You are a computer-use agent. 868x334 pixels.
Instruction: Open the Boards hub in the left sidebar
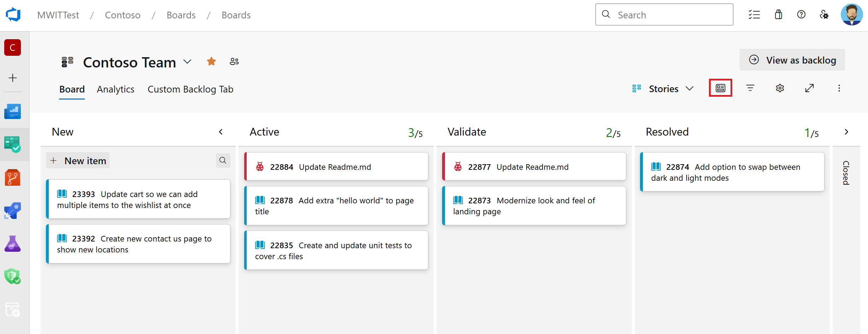click(13, 144)
